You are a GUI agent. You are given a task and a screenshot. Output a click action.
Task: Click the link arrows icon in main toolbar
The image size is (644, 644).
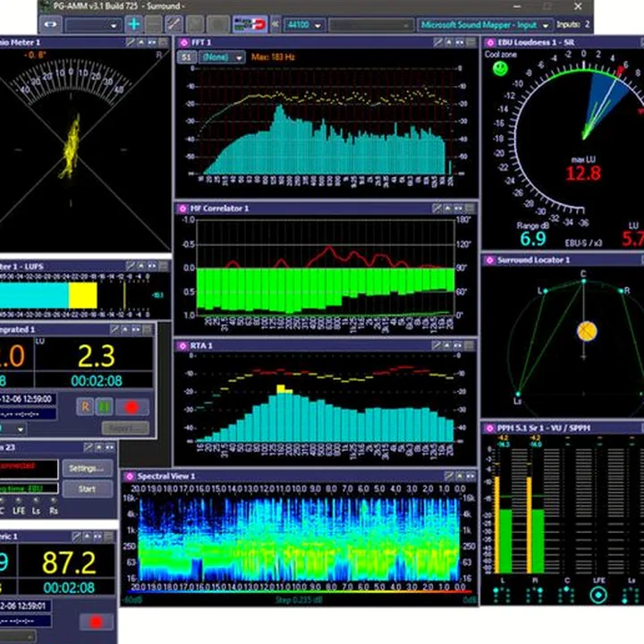click(50, 25)
